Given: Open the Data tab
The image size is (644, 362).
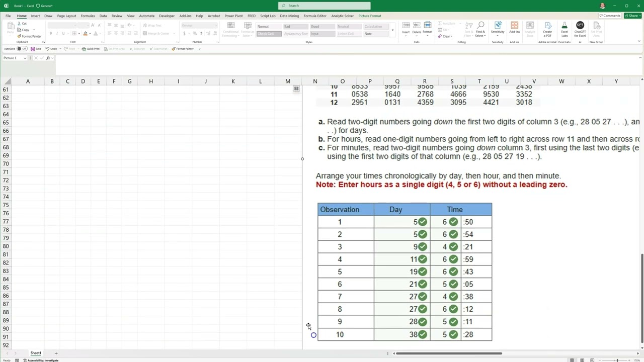Looking at the screenshot, I should [103, 16].
